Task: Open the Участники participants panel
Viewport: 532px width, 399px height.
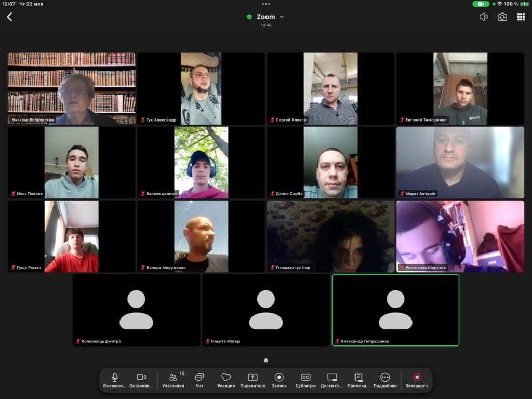Action: 173,380
